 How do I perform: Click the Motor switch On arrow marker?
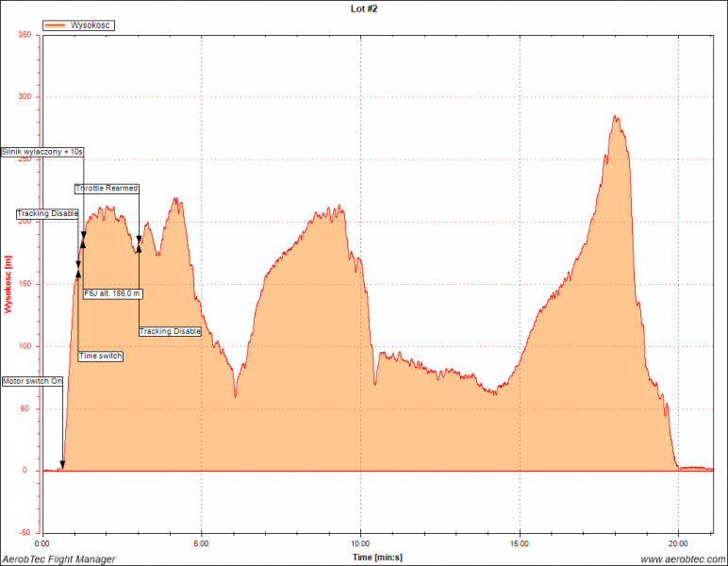62,465
